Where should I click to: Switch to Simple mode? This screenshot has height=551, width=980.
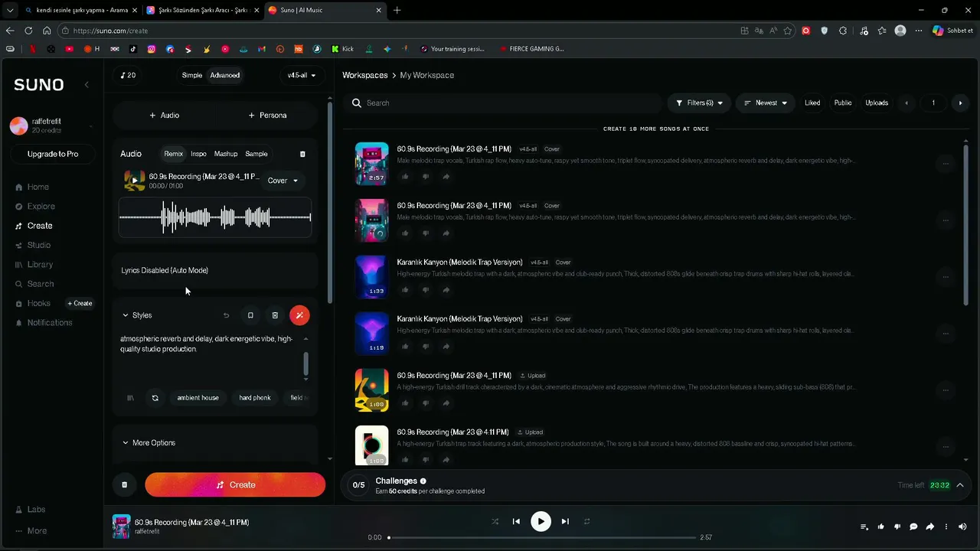(192, 75)
